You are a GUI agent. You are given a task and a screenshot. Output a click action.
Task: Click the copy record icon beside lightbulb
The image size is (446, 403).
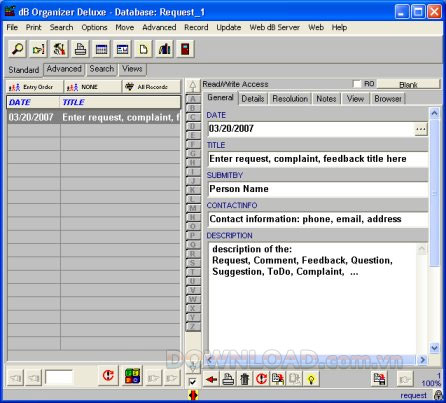coord(294,379)
